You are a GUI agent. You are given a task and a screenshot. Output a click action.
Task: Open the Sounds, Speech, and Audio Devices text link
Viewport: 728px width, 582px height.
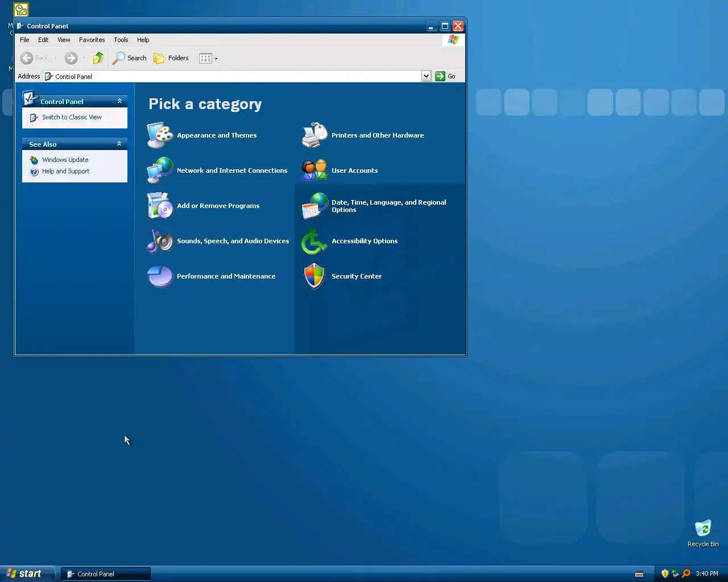tap(233, 241)
